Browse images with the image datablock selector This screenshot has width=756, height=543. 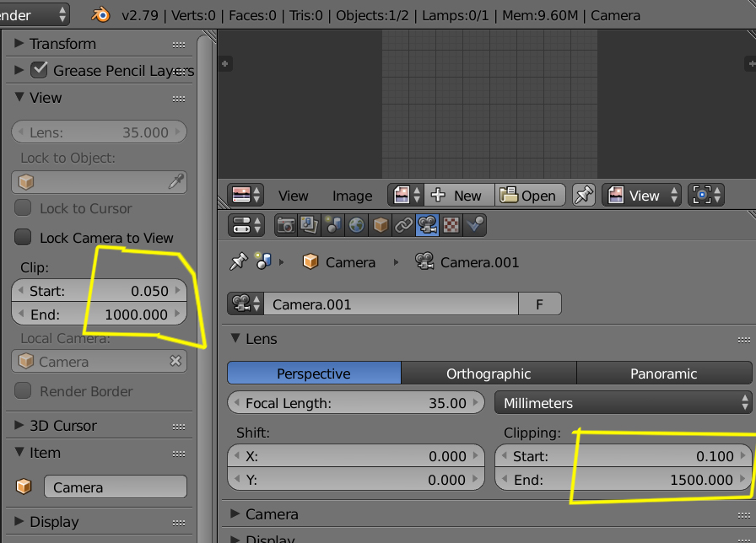pos(406,195)
